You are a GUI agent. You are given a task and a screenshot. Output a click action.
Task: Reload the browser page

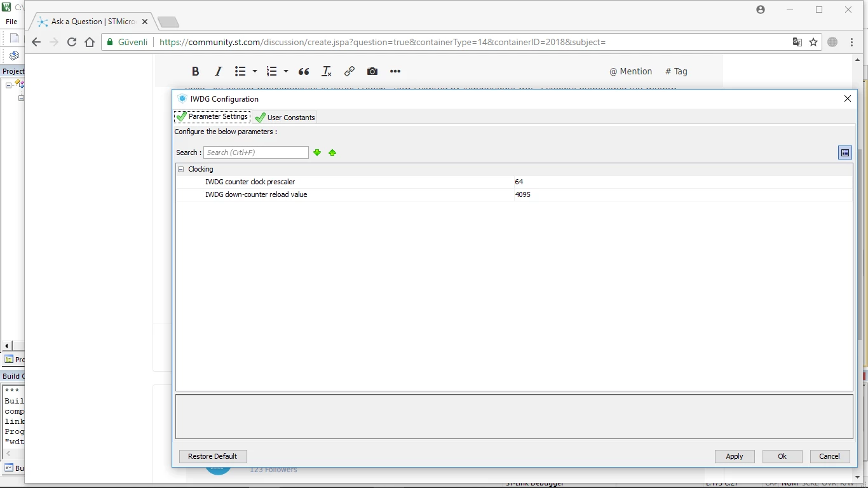[x=72, y=42]
